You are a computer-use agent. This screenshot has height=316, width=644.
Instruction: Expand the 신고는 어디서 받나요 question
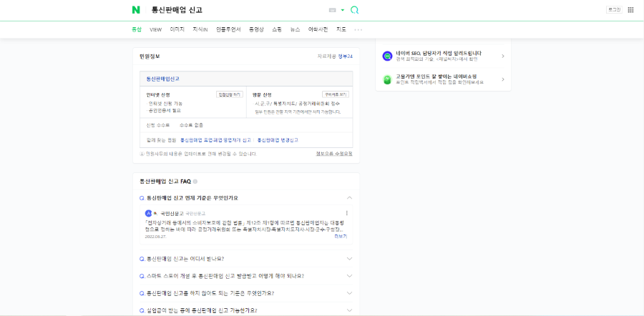(x=246, y=259)
